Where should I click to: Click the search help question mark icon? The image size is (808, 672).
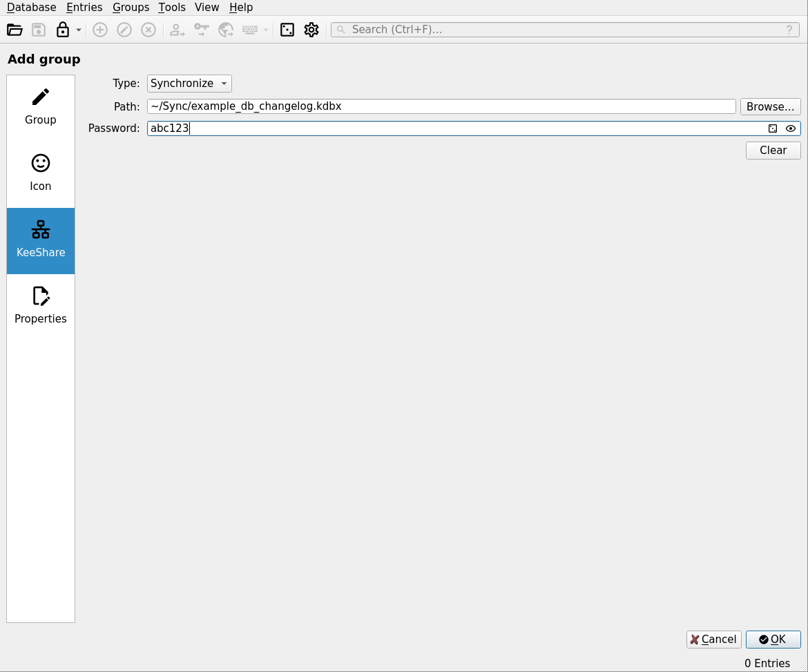[789, 30]
